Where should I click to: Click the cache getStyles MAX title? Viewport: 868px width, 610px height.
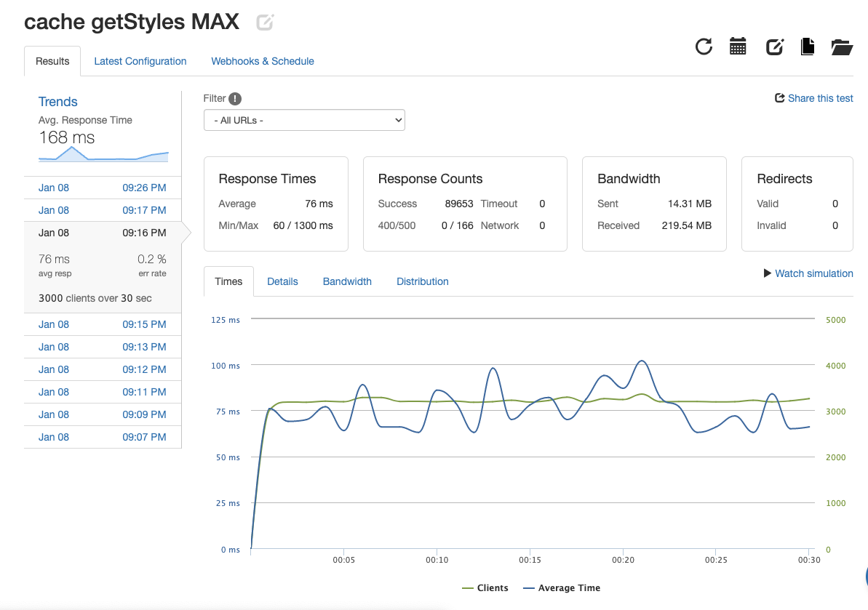(x=132, y=22)
